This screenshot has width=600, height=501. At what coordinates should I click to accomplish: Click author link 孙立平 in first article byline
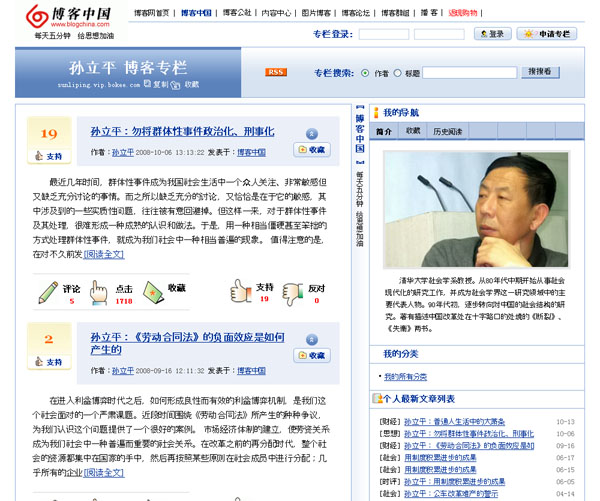123,152
